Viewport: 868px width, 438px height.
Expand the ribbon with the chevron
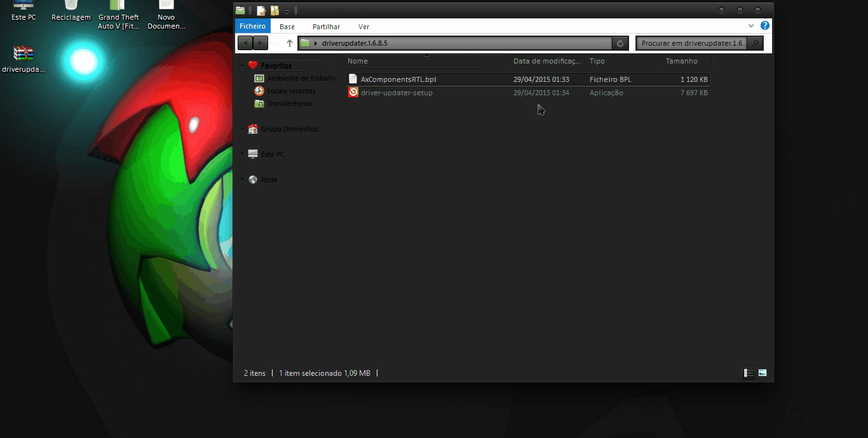(751, 26)
